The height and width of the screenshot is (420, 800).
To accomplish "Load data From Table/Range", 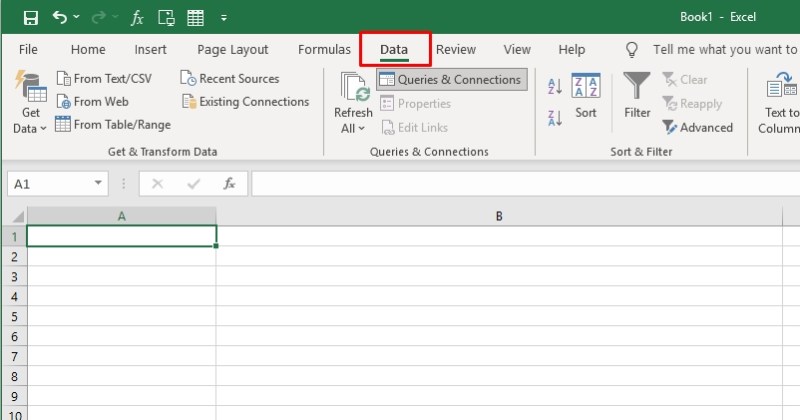I will point(113,125).
